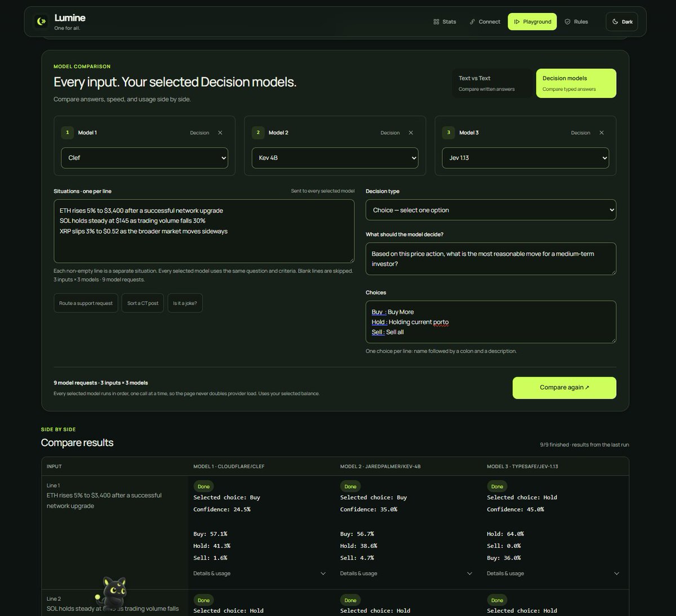
Task: Click the 'Hold: 64.0%' value
Action: (x=505, y=534)
